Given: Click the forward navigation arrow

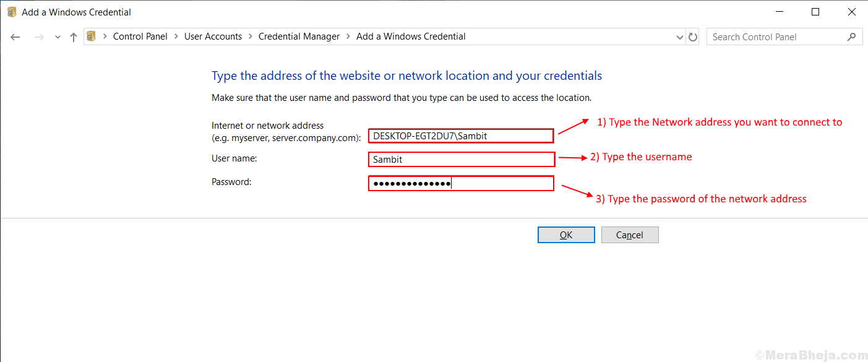Looking at the screenshot, I should tap(38, 37).
